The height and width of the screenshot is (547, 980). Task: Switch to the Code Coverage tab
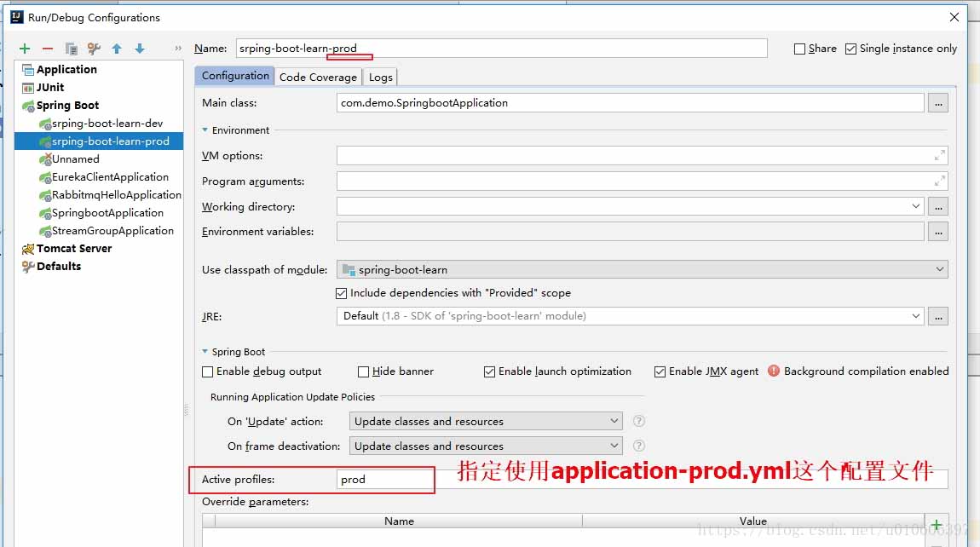pos(318,76)
